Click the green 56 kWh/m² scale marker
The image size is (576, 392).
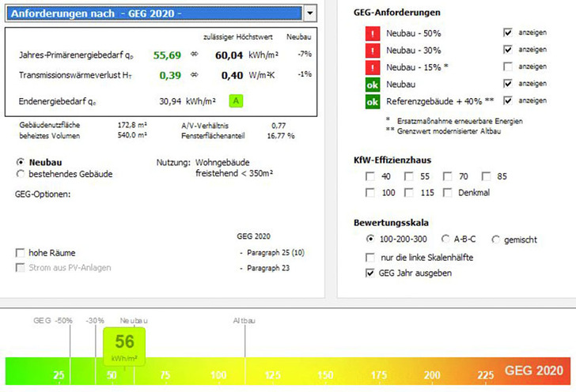click(x=125, y=346)
